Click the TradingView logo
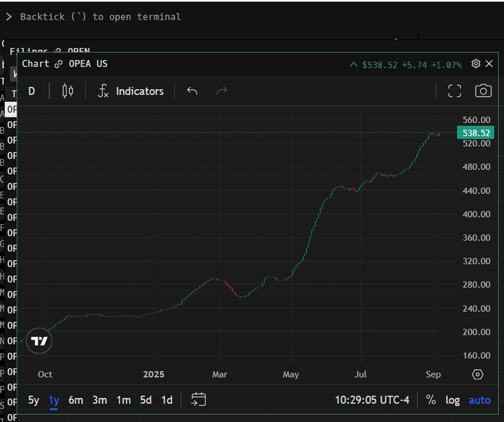 coord(39,341)
